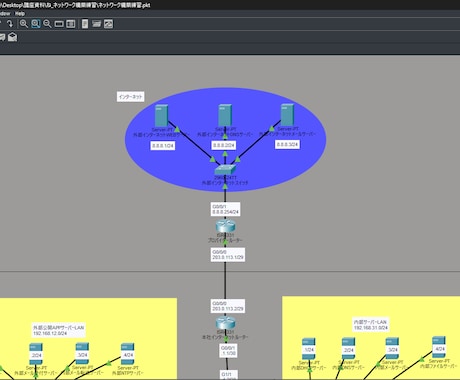This screenshot has width=460, height=380.
Task: Click the G0/0/0 203.0.113.1/29 label
Action: [228, 255]
